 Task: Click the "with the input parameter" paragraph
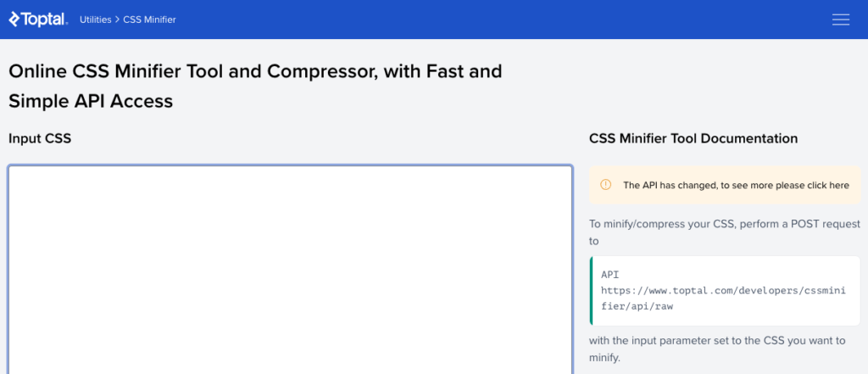click(x=717, y=349)
